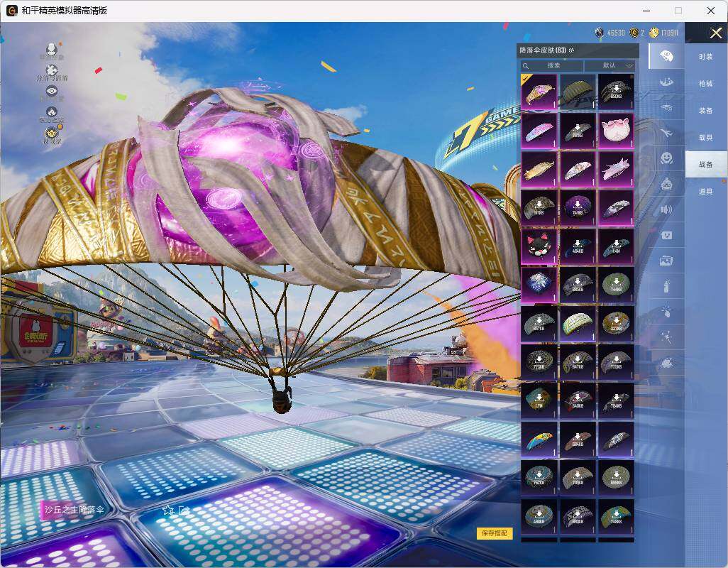This screenshot has height=568, width=728.
Task: Select the pink winged parachute skin
Action: 616,168
